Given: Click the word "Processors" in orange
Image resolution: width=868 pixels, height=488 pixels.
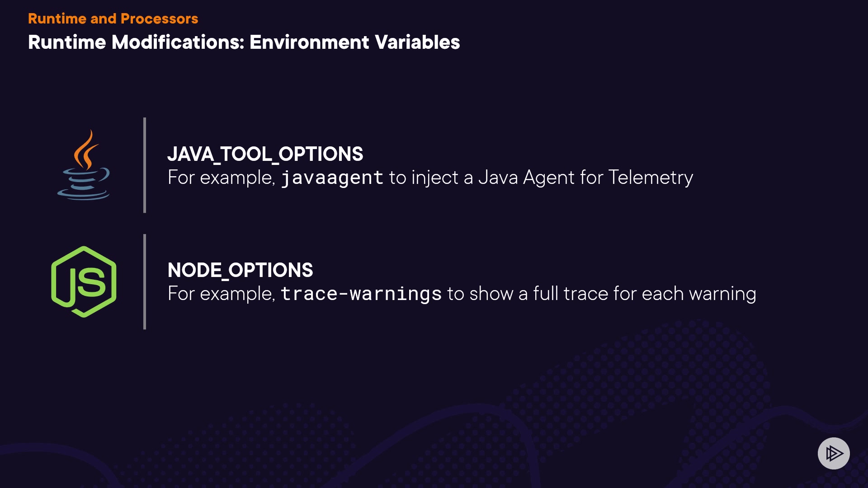Looking at the screenshot, I should point(159,19).
